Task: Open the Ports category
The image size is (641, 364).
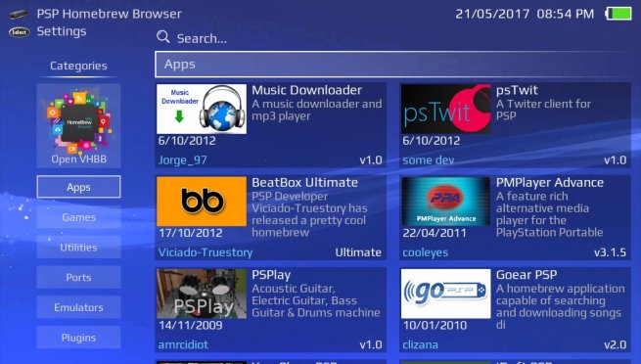Action: [x=78, y=277]
